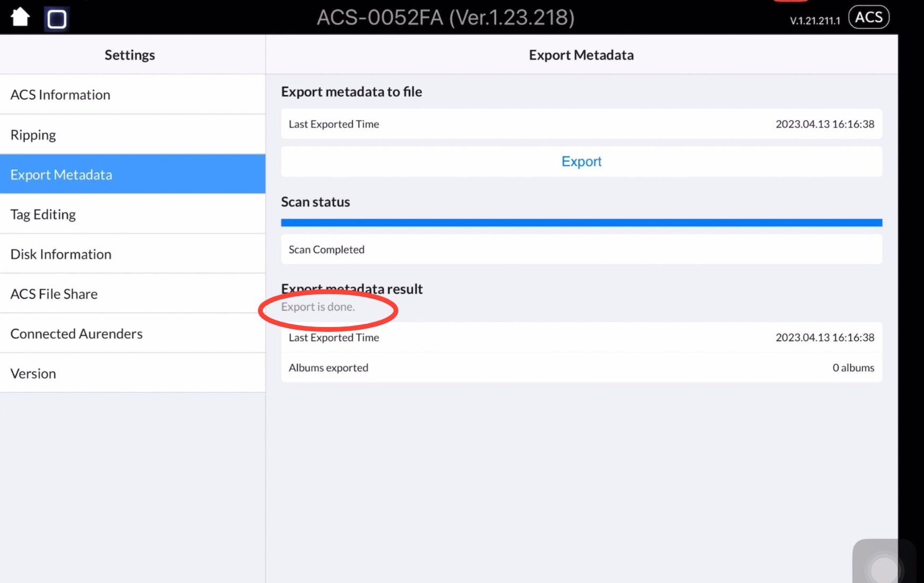
Task: Click the result Last Exported Time row
Action: [x=581, y=337]
